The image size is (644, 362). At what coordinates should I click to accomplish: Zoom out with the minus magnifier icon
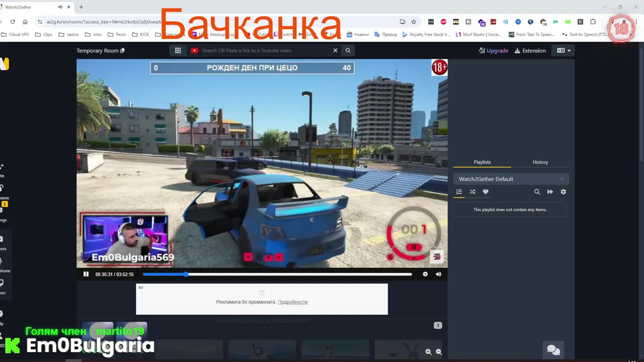[439, 352]
